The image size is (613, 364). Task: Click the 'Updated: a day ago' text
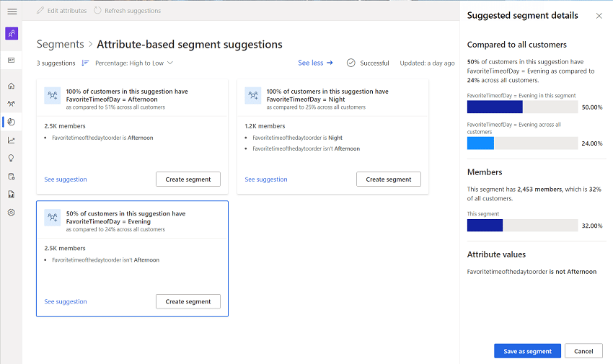click(x=428, y=63)
